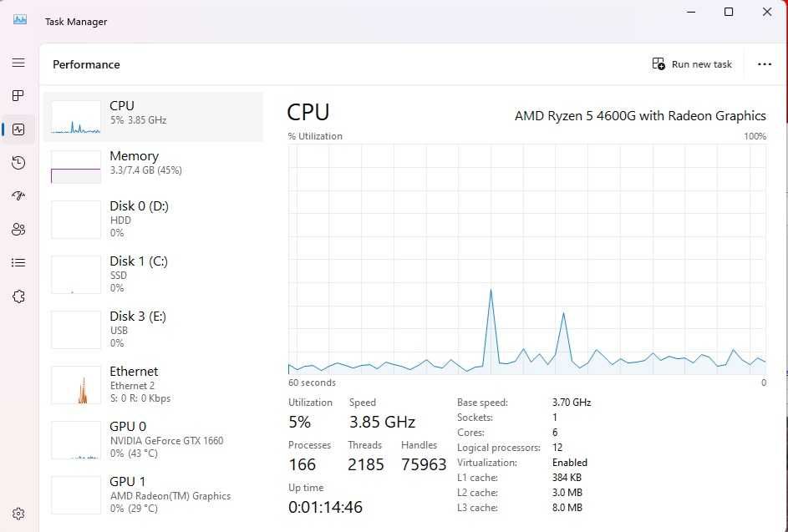788x532 pixels.
Task: Select the Ethernet performance item
Action: (153, 384)
